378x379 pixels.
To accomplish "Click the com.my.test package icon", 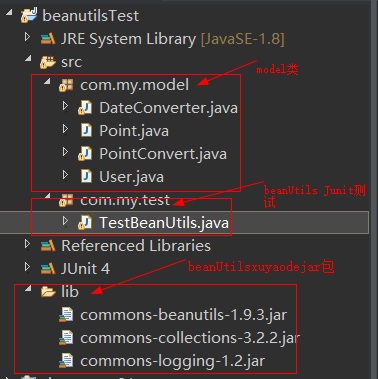I will pos(66,200).
